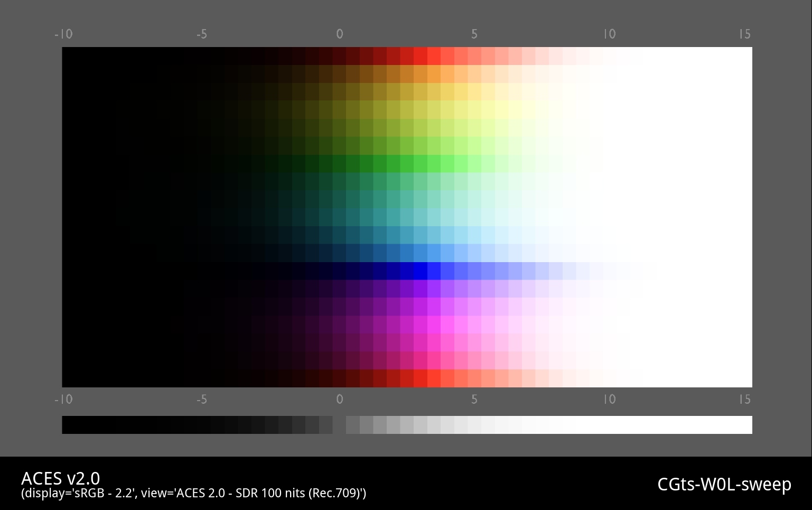Screen dimensions: 812x510
Task: Click the "-10" axis label above the color sweep
Action: click(x=63, y=34)
